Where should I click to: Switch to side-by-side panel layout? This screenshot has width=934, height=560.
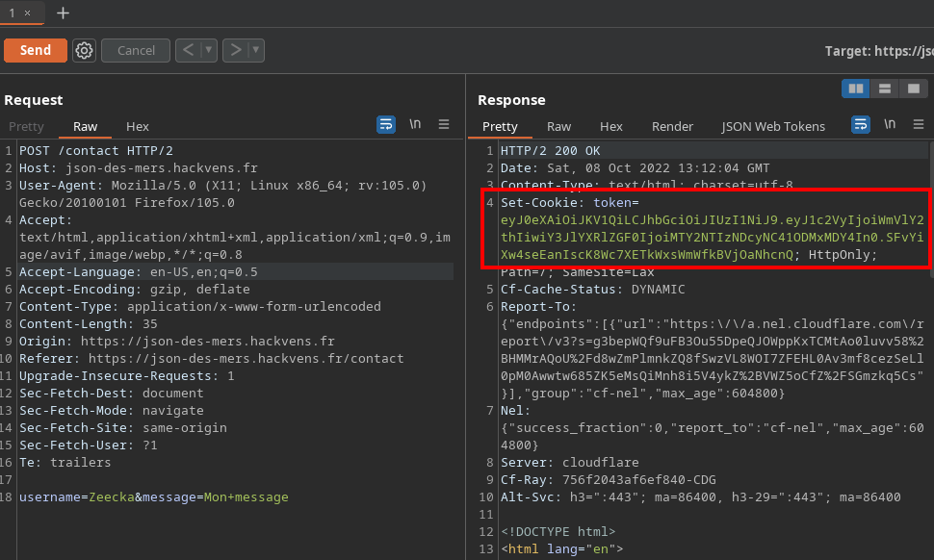tap(855, 89)
